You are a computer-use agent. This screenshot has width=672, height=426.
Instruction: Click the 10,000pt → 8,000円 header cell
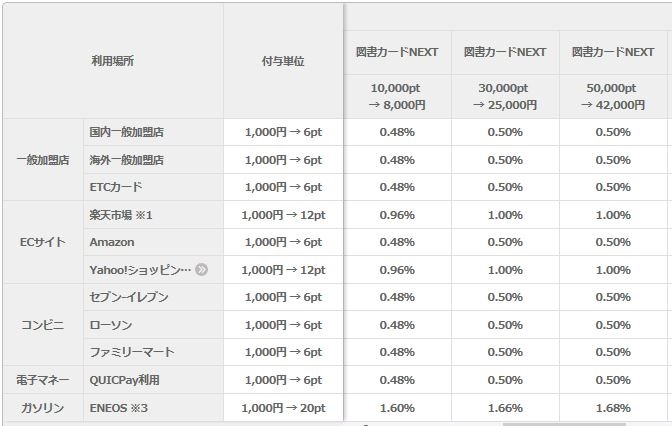(397, 96)
